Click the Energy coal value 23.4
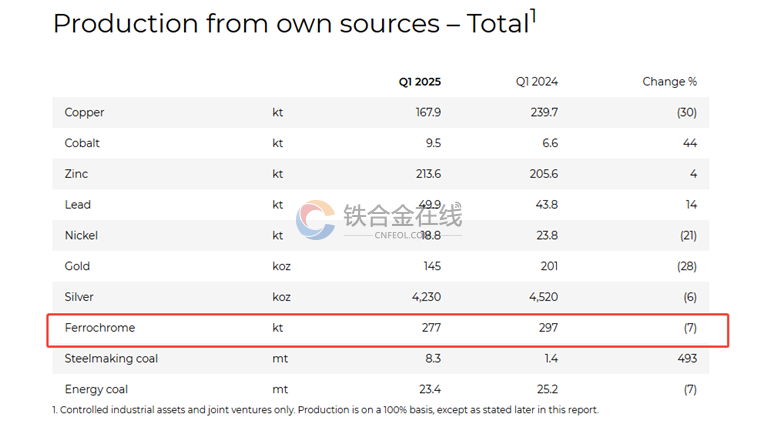 click(430, 390)
